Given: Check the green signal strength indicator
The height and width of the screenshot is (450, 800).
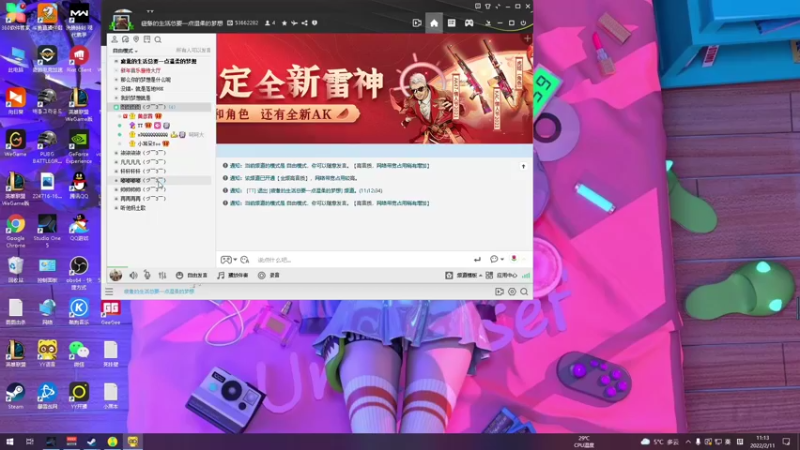Looking at the screenshot, I should [526, 276].
